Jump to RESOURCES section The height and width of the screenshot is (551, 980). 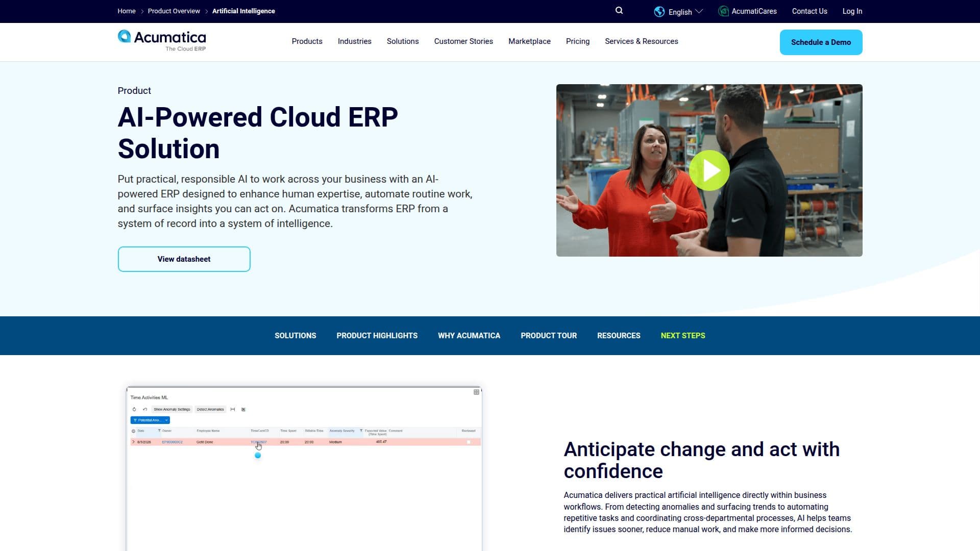click(619, 336)
